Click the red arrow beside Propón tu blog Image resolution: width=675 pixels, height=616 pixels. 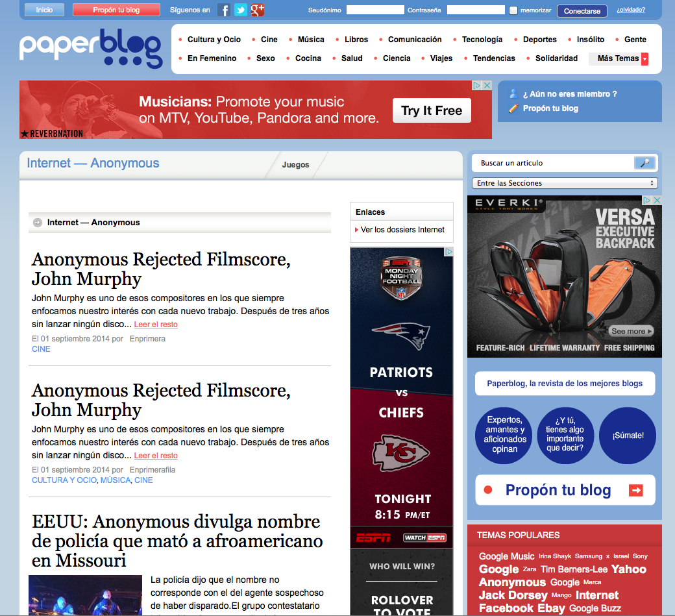click(x=636, y=490)
